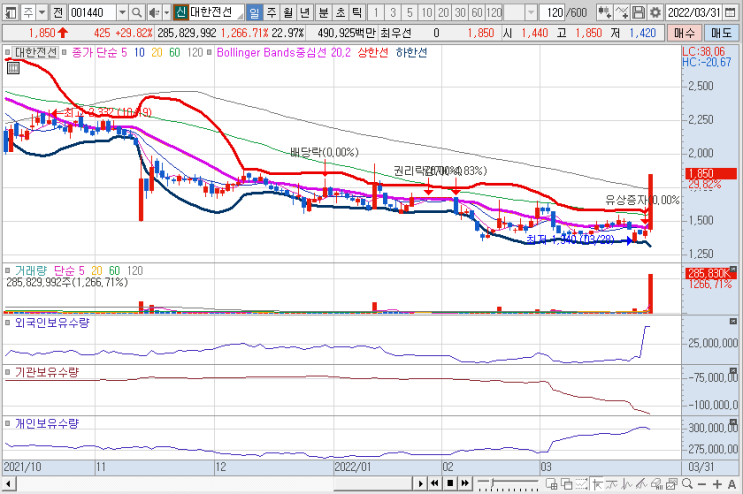Open the add line indicator icon
Viewport: 743px width, 494px height.
pos(623,12)
